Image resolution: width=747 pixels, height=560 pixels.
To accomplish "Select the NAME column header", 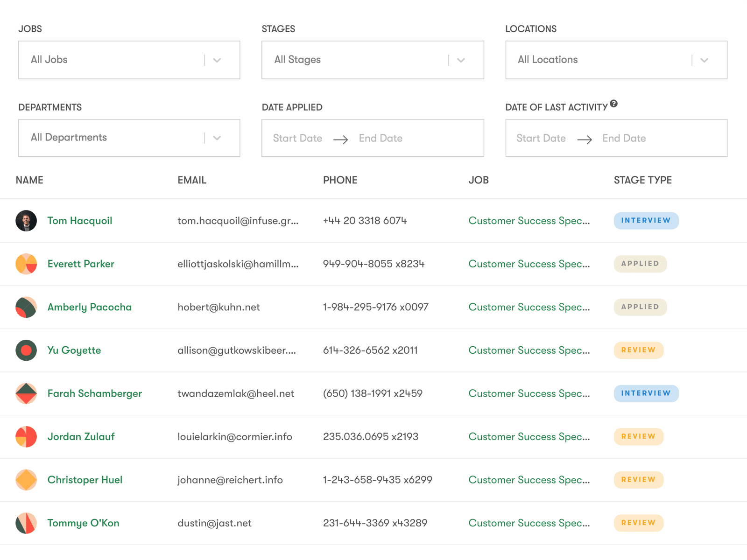I will [29, 180].
